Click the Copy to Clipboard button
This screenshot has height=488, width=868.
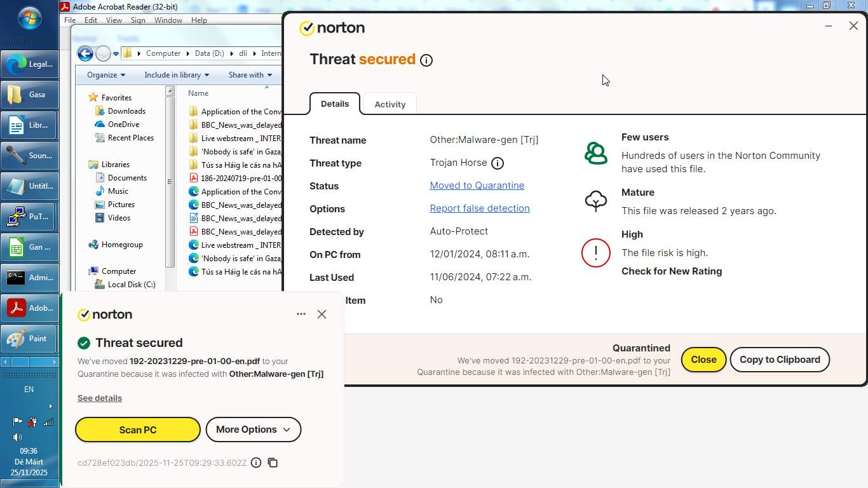coord(780,360)
